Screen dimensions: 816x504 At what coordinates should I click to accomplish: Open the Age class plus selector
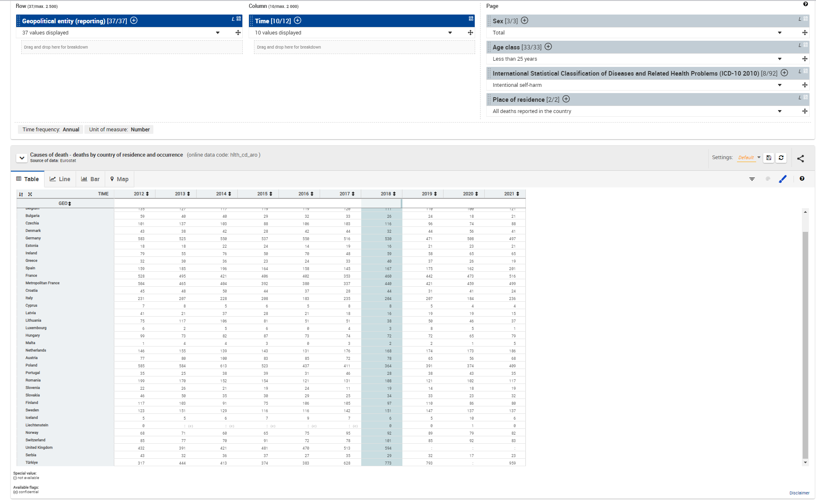(548, 47)
